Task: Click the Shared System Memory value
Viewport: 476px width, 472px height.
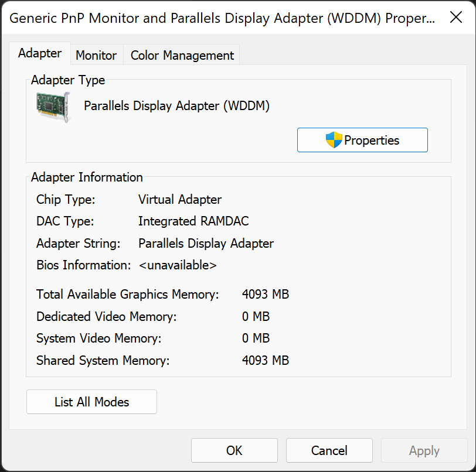Action: point(266,361)
